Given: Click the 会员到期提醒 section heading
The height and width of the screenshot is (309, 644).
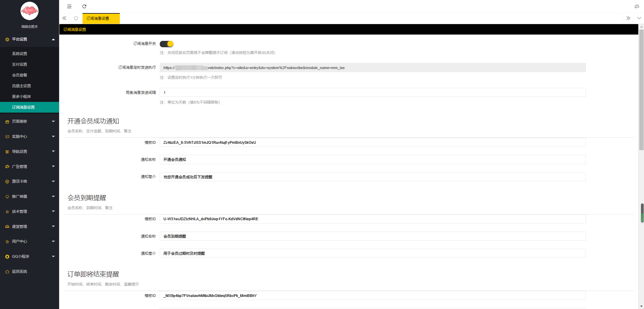Looking at the screenshot, I should tap(87, 198).
